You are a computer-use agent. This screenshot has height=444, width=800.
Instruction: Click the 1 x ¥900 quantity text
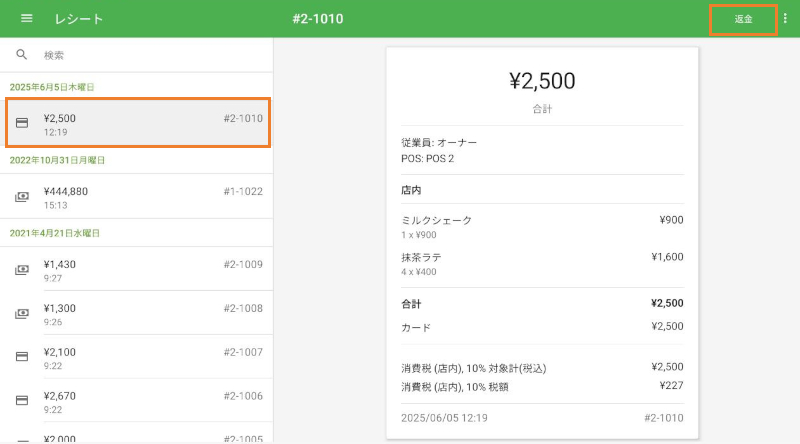pos(418,235)
